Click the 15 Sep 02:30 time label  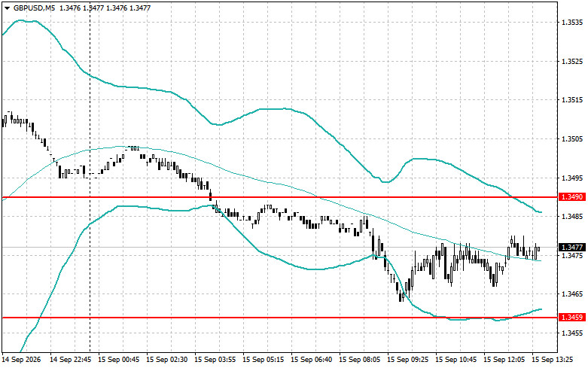click(167, 360)
